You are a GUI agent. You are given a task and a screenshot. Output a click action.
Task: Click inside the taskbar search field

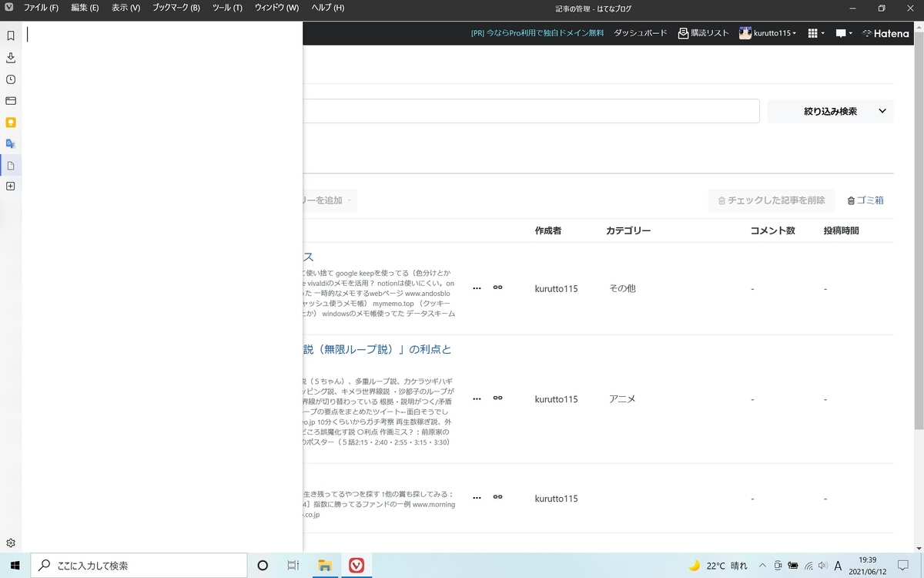click(x=139, y=565)
